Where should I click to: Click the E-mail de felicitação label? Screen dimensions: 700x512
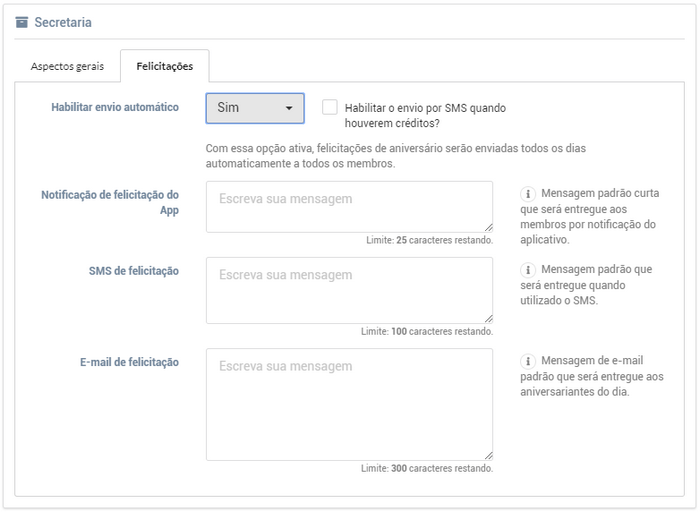pos(129,362)
